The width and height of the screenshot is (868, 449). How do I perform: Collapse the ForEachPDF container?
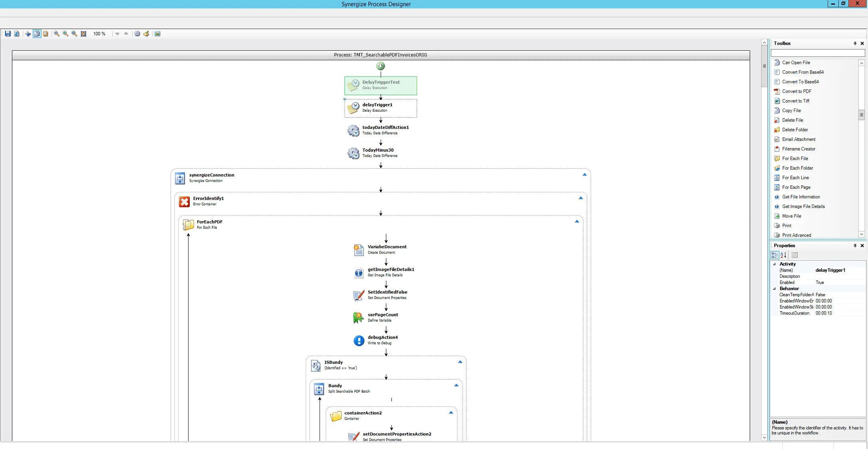point(577,222)
